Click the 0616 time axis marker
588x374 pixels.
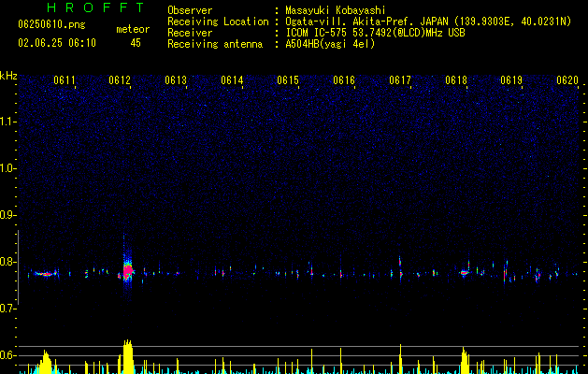tap(344, 79)
